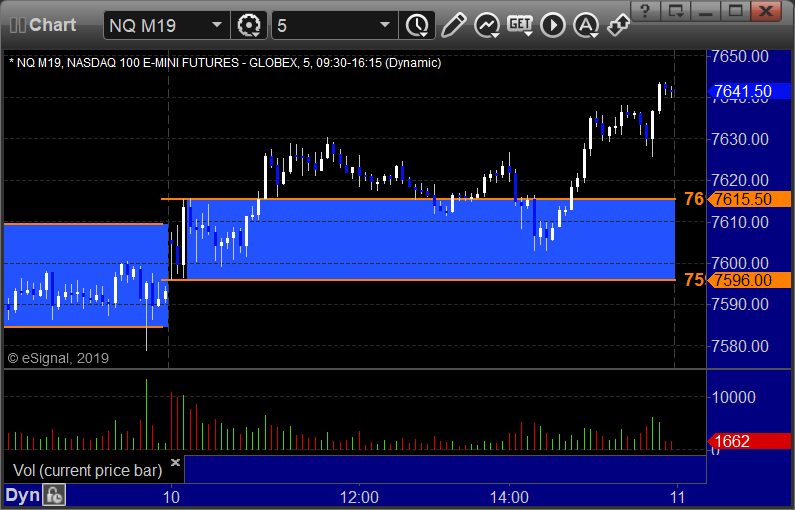Click the orange 7596.00 level label
This screenshot has height=510, width=795.
[749, 280]
